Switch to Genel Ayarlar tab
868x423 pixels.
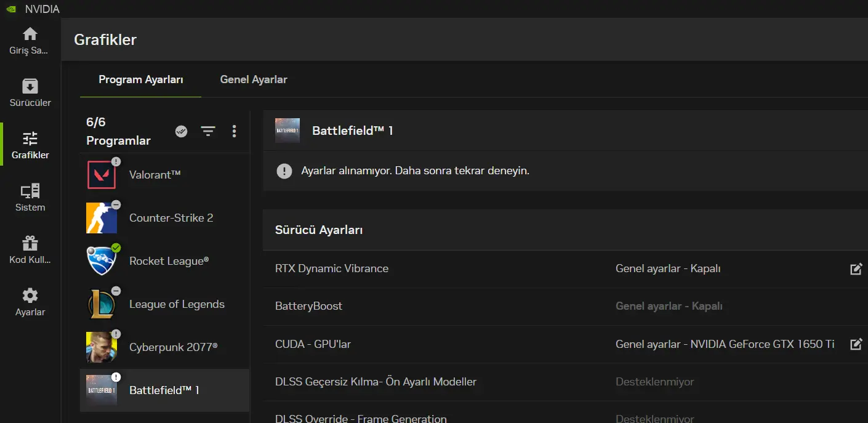point(254,79)
